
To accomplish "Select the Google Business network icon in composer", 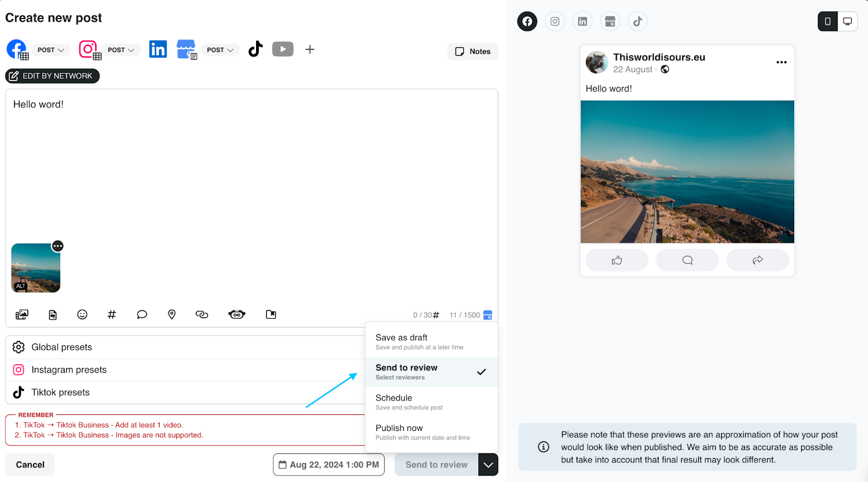I will (x=186, y=49).
